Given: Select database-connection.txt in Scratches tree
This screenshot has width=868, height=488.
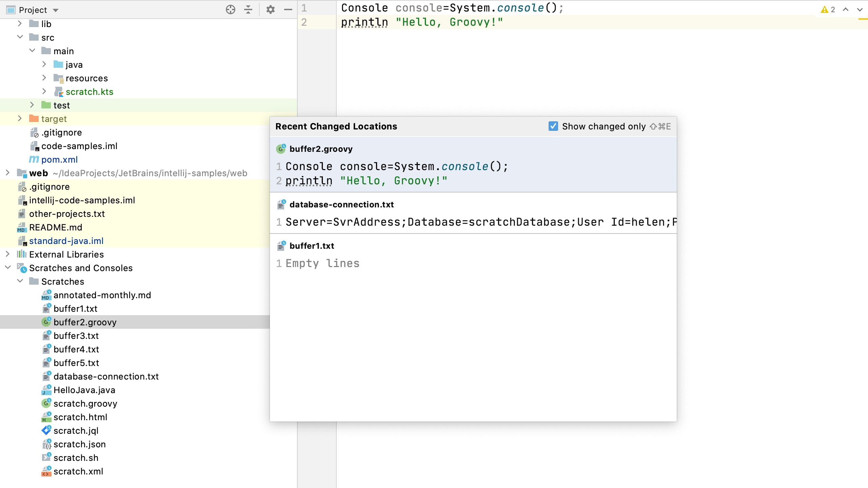Looking at the screenshot, I should (106, 376).
